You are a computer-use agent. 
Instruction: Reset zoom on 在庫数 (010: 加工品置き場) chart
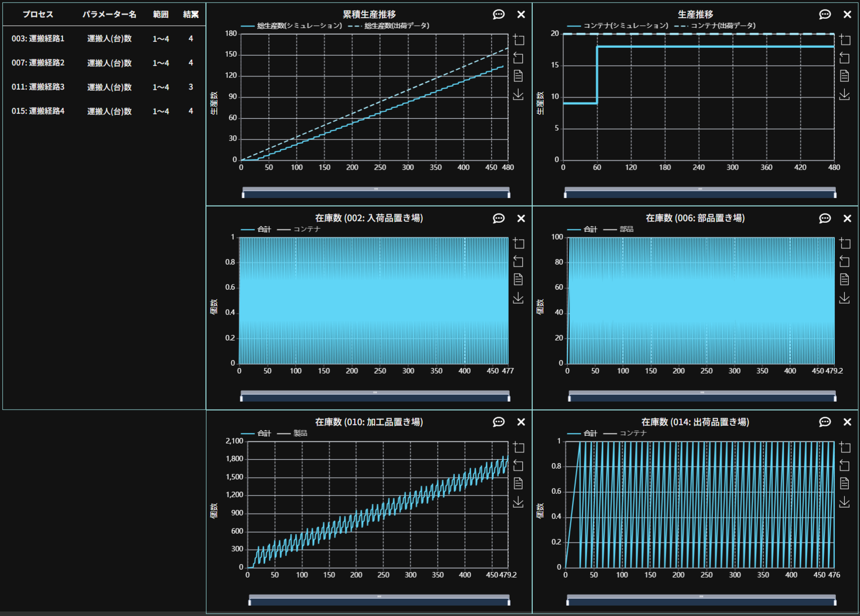point(518,465)
